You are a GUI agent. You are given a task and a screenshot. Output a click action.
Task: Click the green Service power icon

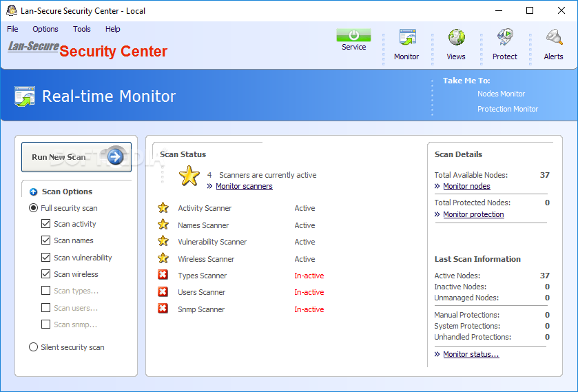click(x=353, y=35)
